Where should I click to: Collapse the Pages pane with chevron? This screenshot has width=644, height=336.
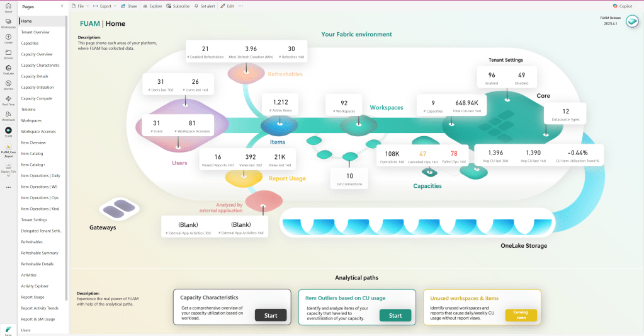point(61,6)
